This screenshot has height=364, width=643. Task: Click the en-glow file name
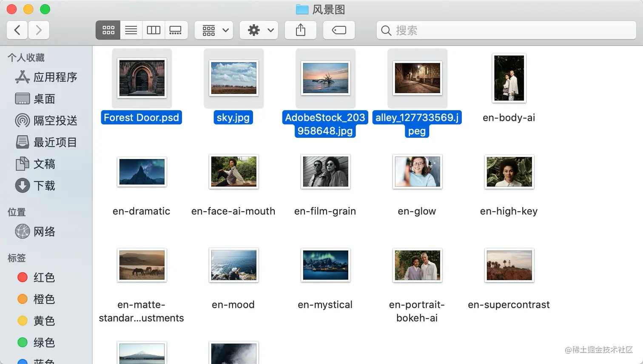pyautogui.click(x=417, y=211)
